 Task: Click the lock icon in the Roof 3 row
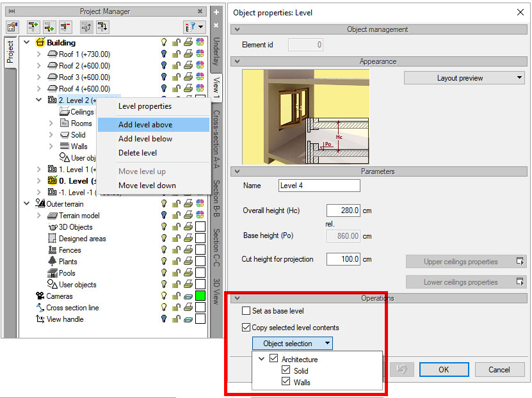176,77
